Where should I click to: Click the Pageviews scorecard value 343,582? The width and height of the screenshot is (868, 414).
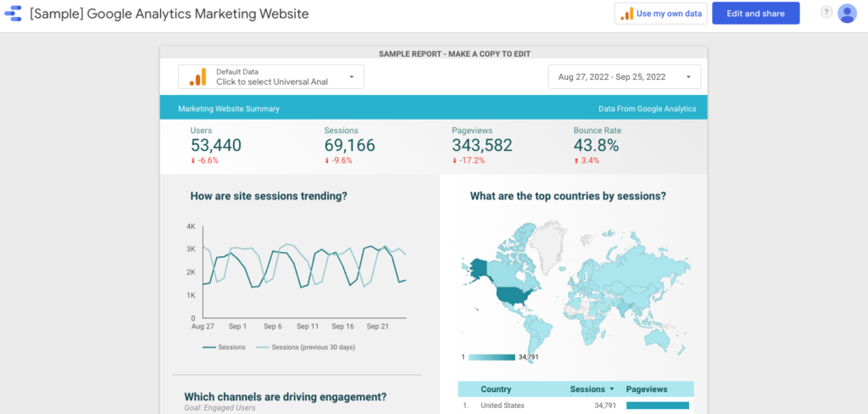[482, 145]
